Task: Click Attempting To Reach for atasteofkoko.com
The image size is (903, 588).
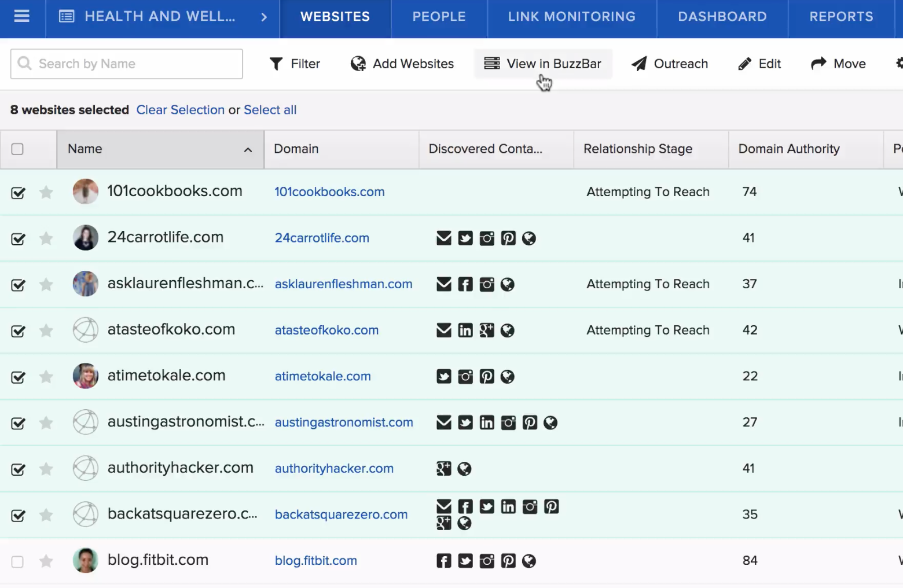Action: tap(648, 330)
